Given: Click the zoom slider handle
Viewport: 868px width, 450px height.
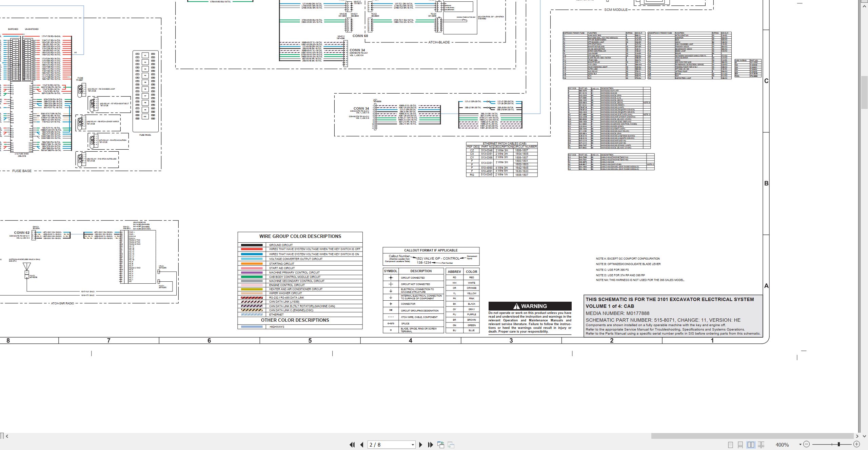Looking at the screenshot, I should tap(839, 444).
